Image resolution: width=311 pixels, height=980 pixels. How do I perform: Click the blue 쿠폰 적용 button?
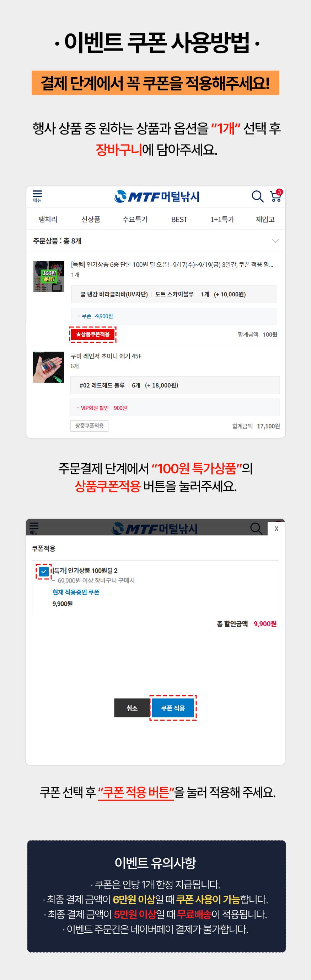pos(173,708)
